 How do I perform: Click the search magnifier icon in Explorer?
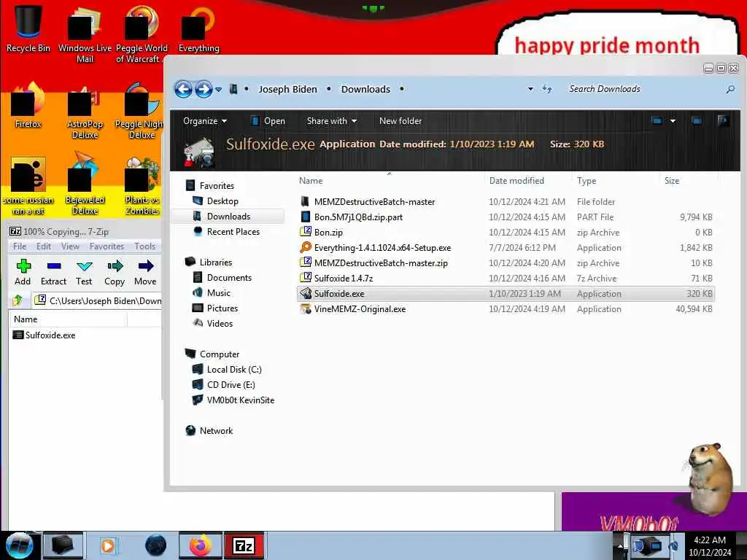click(x=729, y=89)
